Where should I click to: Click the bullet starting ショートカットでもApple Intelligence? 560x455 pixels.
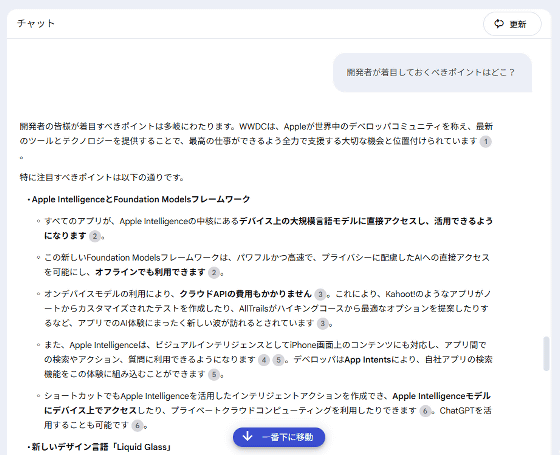click(x=268, y=411)
